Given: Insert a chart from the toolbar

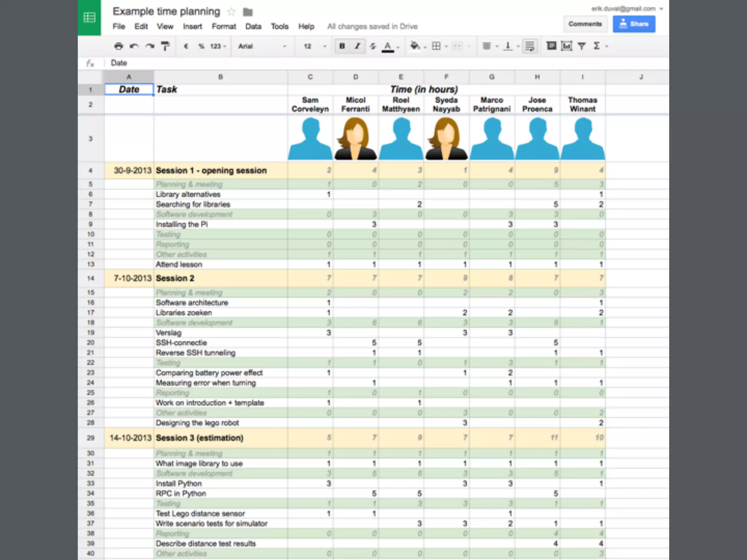Looking at the screenshot, I should [x=566, y=46].
